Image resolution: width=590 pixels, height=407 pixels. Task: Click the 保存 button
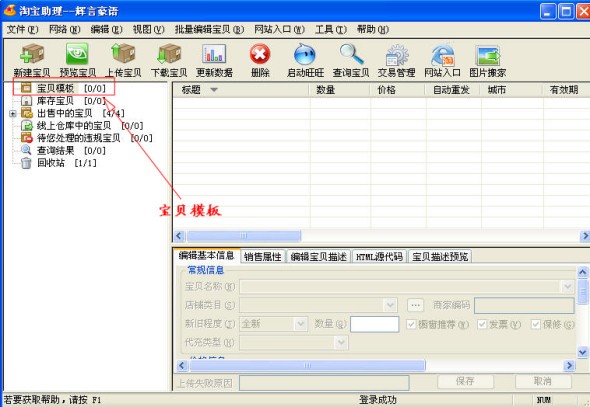465,381
